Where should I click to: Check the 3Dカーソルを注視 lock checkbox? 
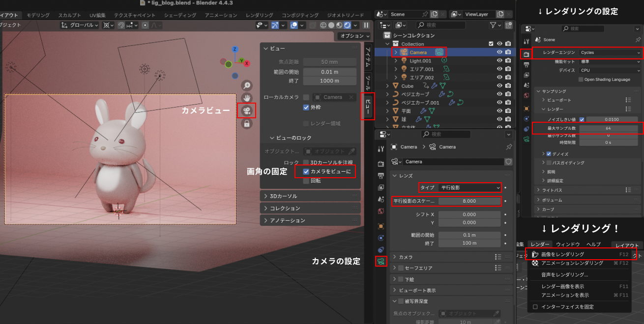pyautogui.click(x=306, y=162)
